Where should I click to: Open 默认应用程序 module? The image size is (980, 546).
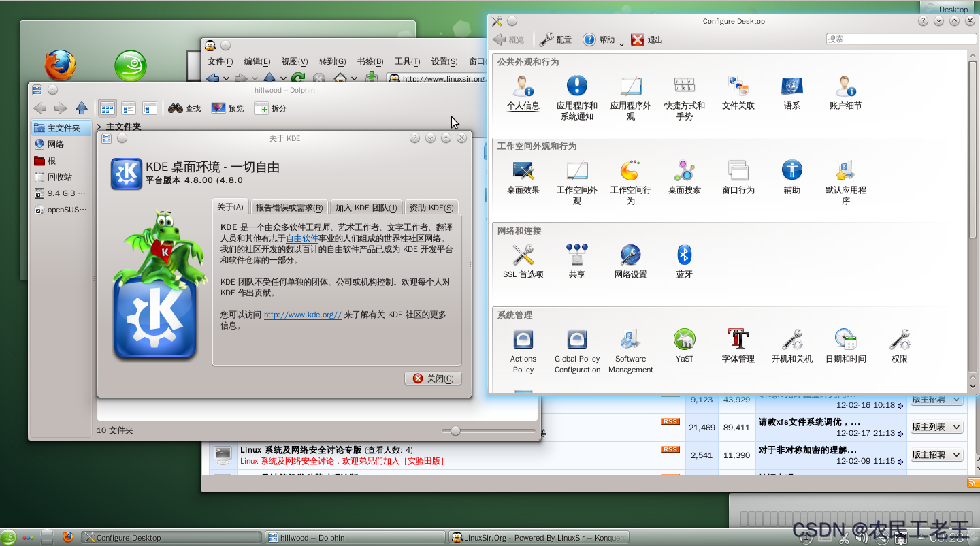point(846,182)
